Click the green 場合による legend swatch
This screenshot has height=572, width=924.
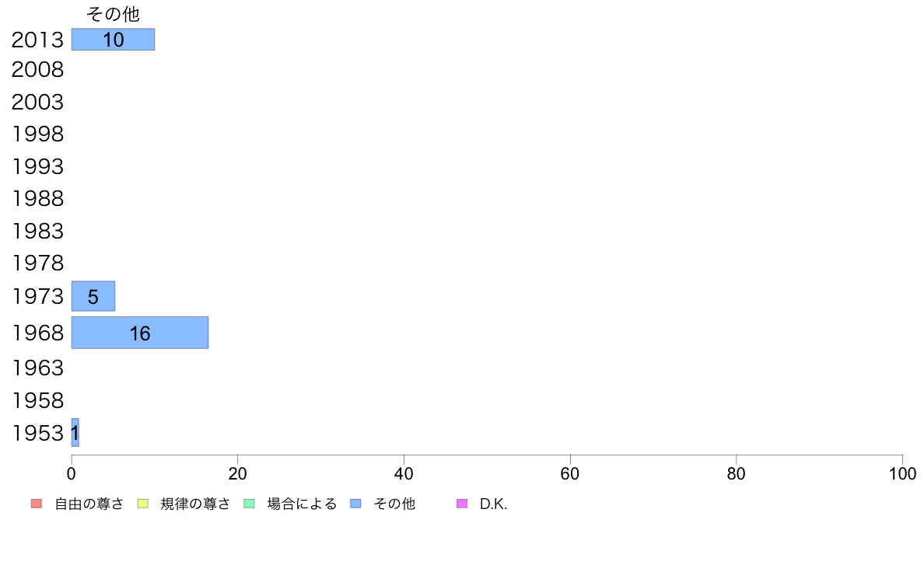pos(249,504)
